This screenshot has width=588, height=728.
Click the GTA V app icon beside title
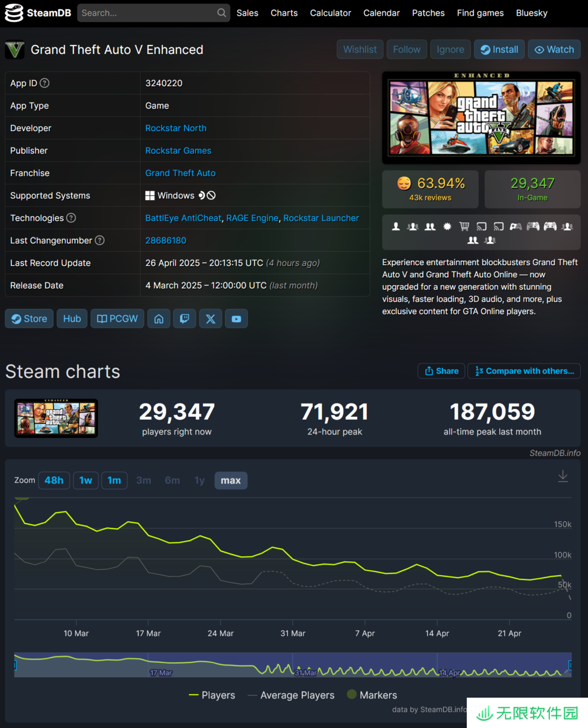tap(15, 50)
